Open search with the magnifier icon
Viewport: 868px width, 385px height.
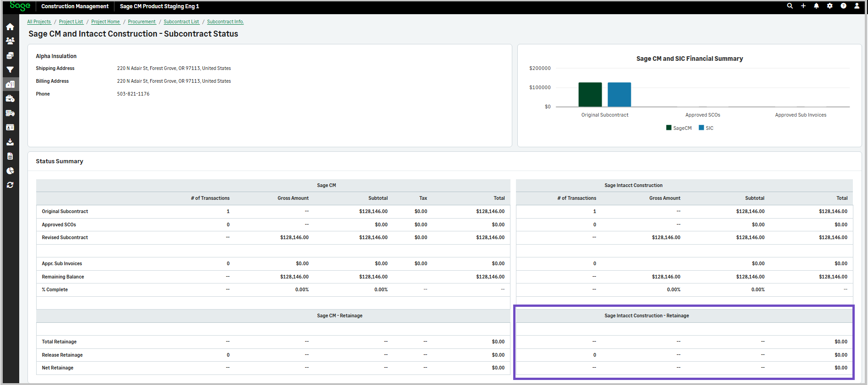pos(790,6)
